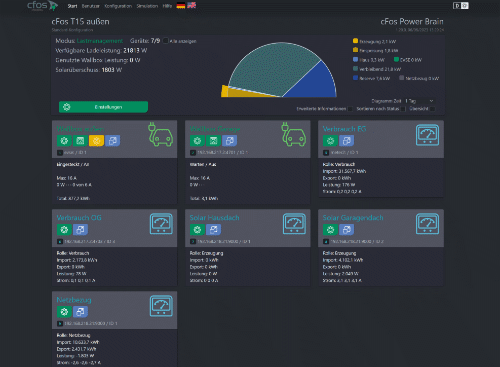Click the Erzeugung legend color swatch
500x367 pixels.
coord(355,41)
